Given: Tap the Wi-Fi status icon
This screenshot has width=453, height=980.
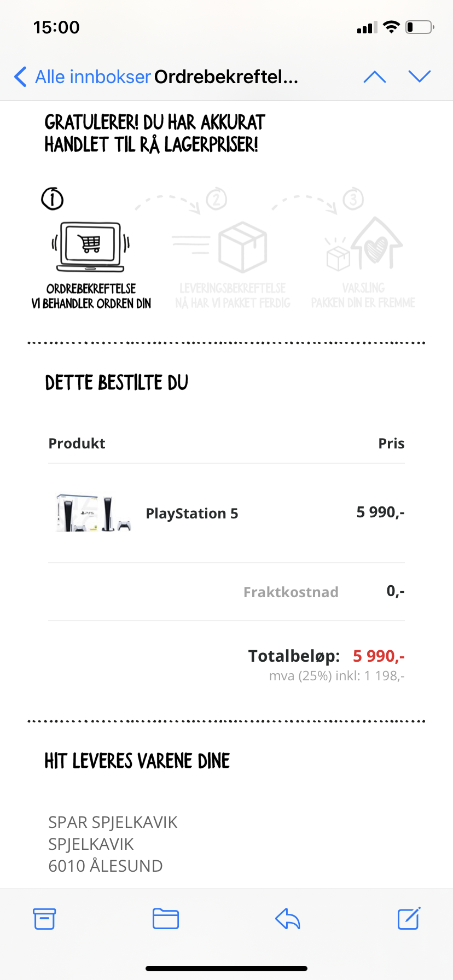Looking at the screenshot, I should point(391,27).
